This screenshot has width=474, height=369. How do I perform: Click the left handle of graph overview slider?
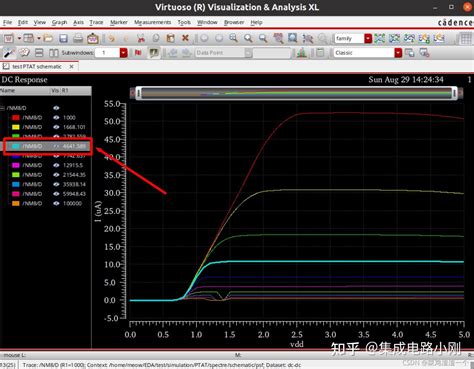click(138, 93)
